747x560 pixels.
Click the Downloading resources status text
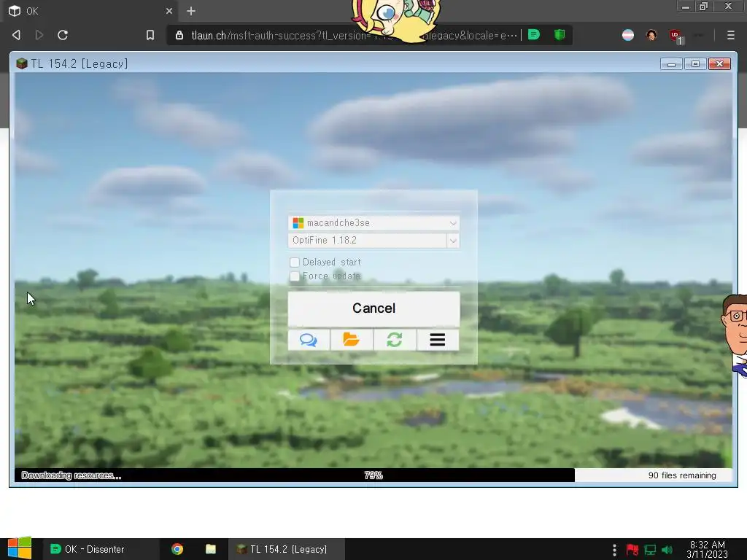point(71,475)
